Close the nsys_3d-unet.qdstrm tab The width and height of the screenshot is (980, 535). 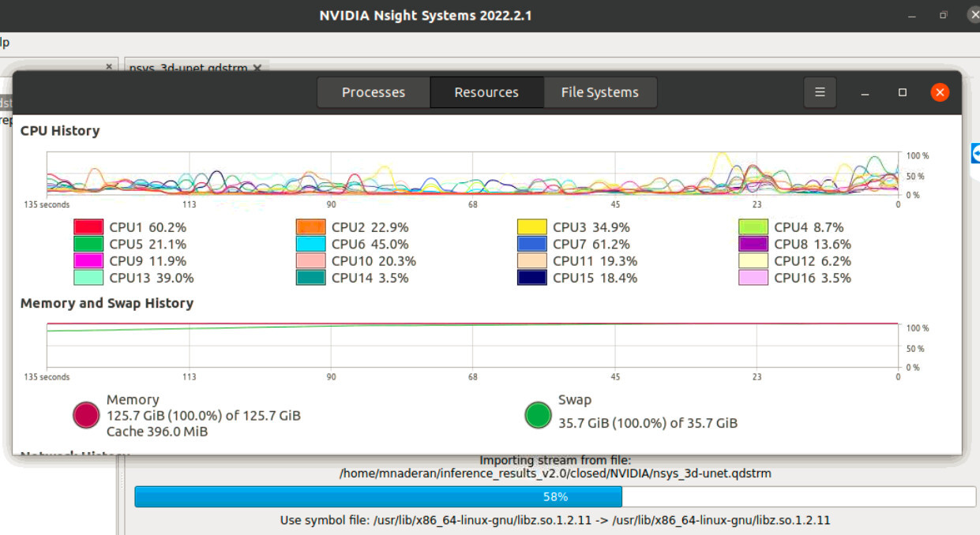(257, 68)
